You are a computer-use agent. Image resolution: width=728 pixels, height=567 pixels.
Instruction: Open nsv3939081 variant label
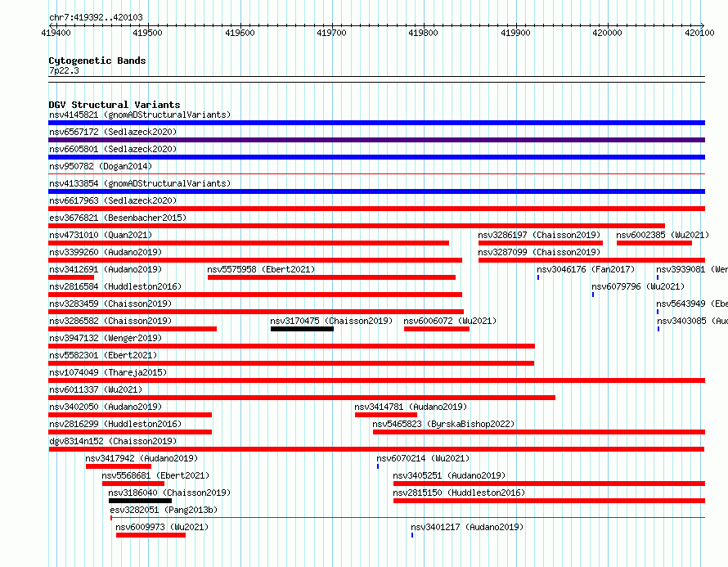point(692,269)
